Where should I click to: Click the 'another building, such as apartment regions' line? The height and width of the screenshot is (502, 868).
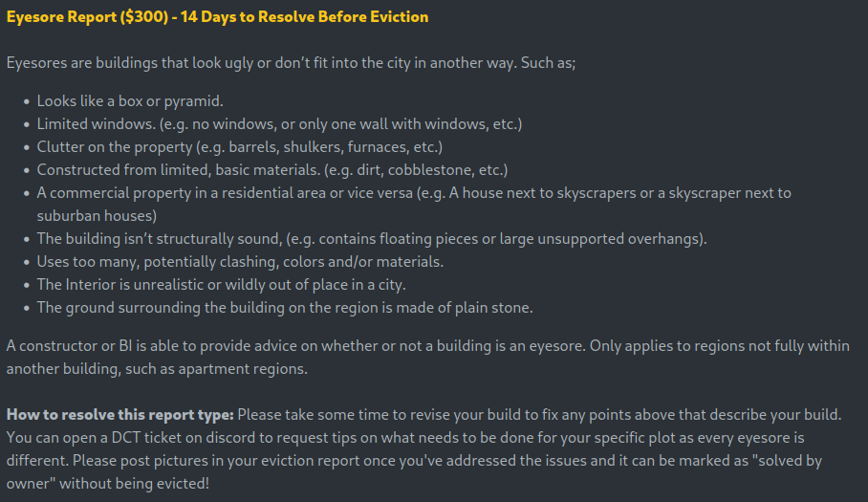tap(157, 369)
